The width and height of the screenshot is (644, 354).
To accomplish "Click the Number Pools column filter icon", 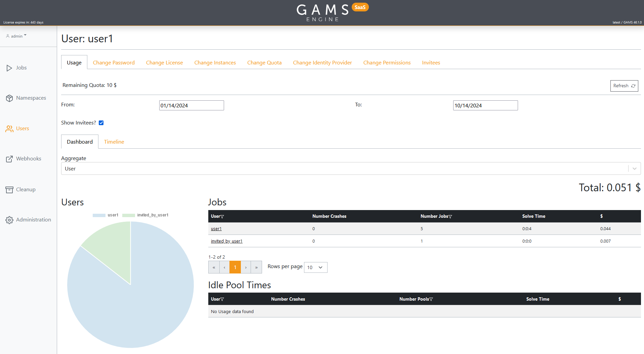I will coord(431,299).
